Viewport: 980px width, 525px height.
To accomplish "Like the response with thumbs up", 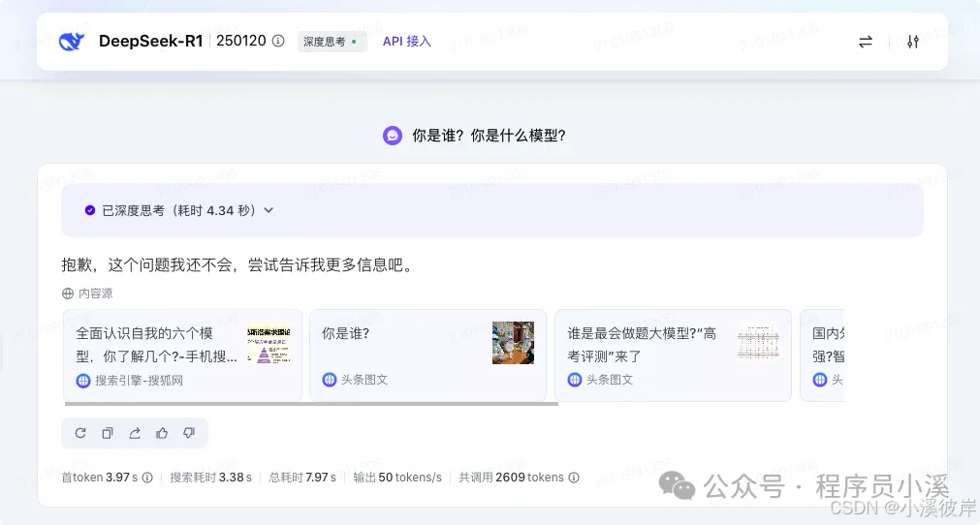I will click(162, 433).
